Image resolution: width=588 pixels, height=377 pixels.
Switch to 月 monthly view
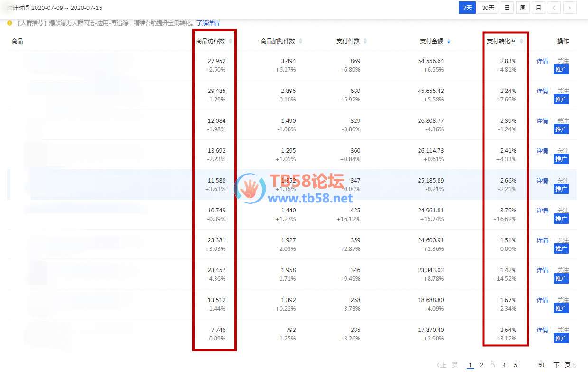point(538,8)
